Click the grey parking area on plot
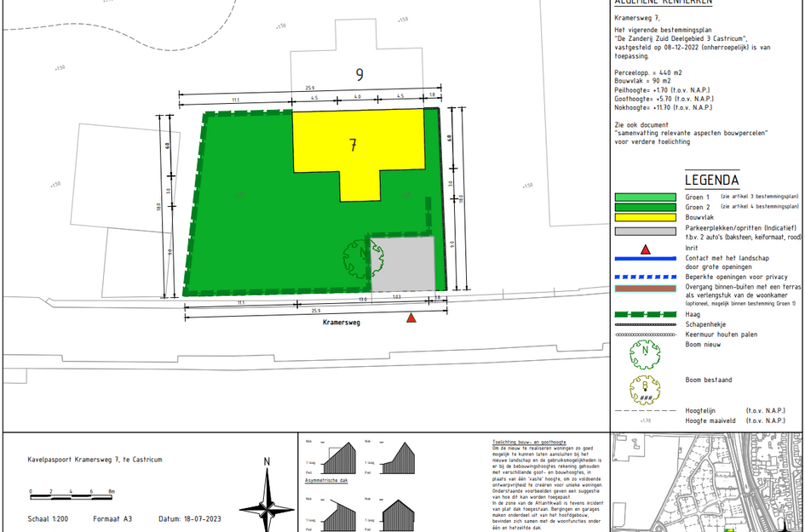Viewport: 805px width, 532px height. point(403,264)
